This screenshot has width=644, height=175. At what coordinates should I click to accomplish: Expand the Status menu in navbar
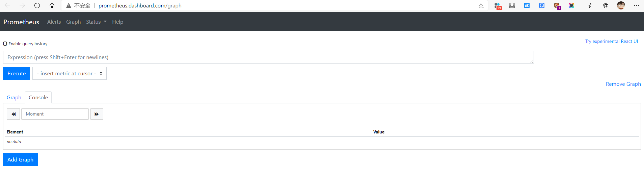96,22
